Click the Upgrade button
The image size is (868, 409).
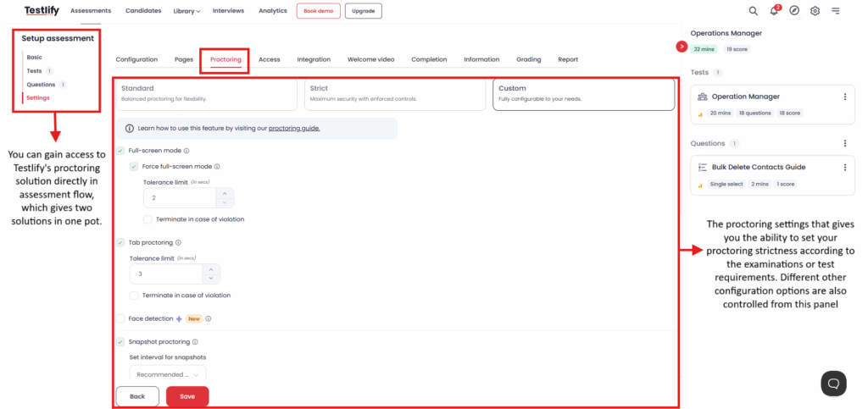(x=363, y=11)
